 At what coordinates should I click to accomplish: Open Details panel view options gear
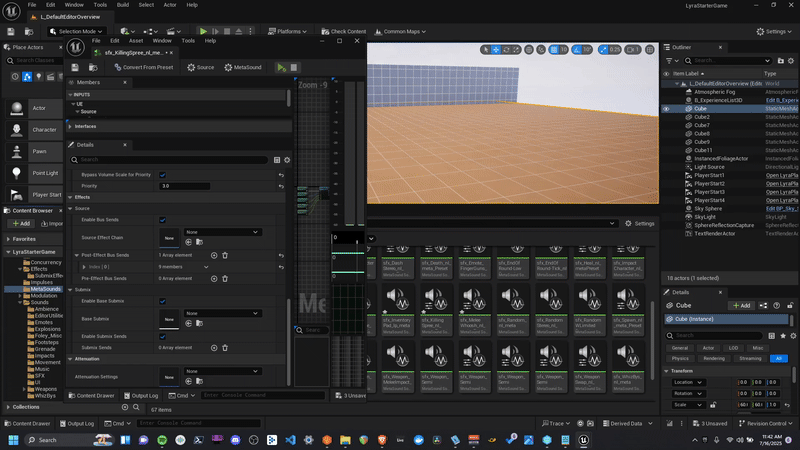click(287, 160)
